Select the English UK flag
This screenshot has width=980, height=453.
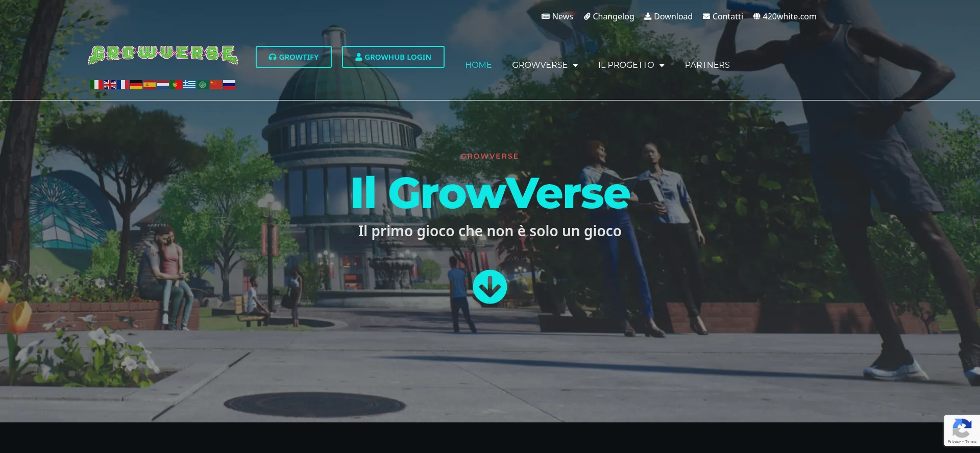click(110, 85)
